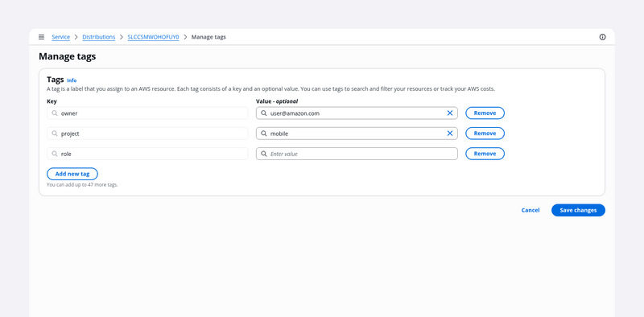Click search icon in role value field

pyautogui.click(x=264, y=154)
